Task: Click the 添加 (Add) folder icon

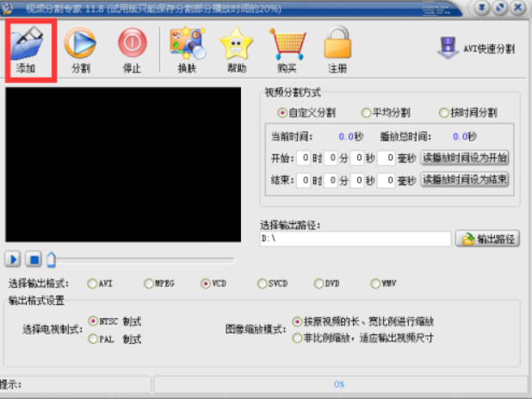Action: point(28,43)
